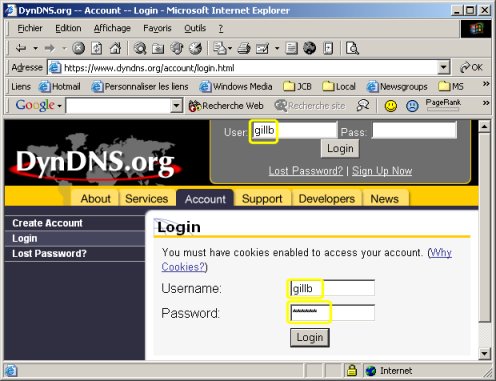Open the Media toolbar icon
This screenshot has width=496, height=381.
click(177, 49)
